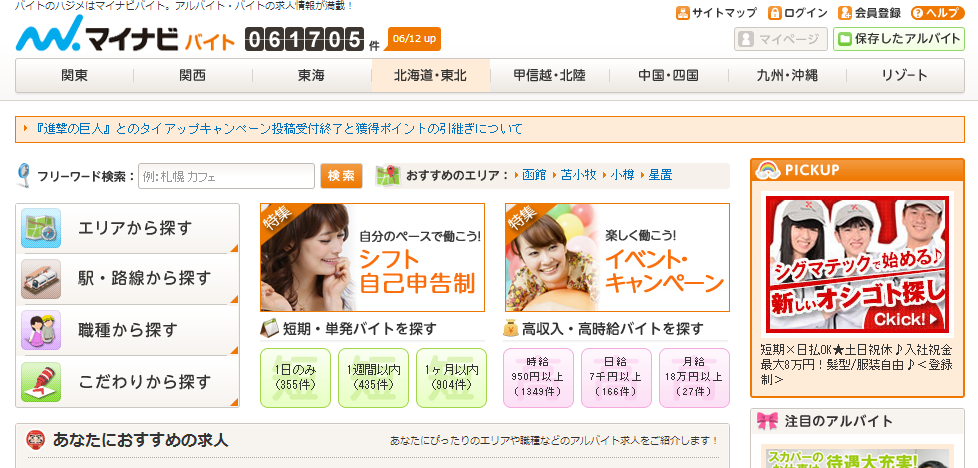The image size is (978, 468).
Task: Select 月給 18万円以上 button
Action: coord(694,378)
